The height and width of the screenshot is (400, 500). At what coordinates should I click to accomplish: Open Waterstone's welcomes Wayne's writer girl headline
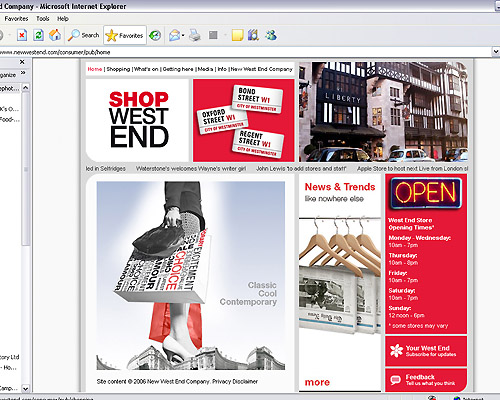tap(191, 169)
